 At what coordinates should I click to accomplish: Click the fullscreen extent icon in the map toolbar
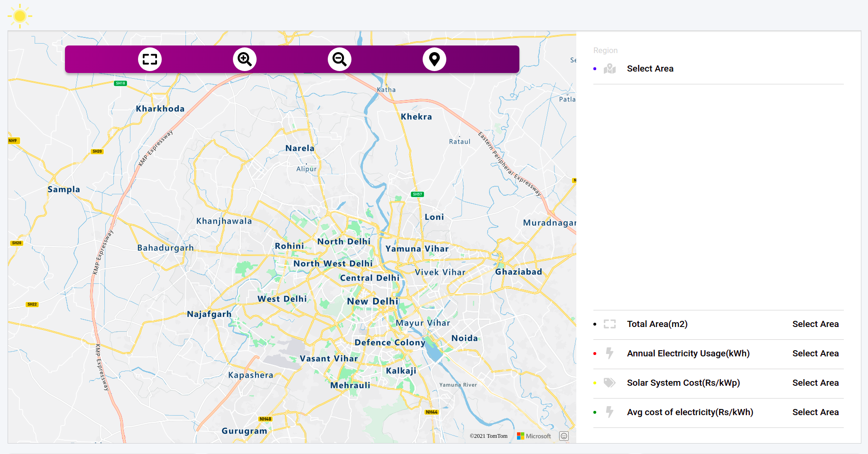click(x=150, y=59)
